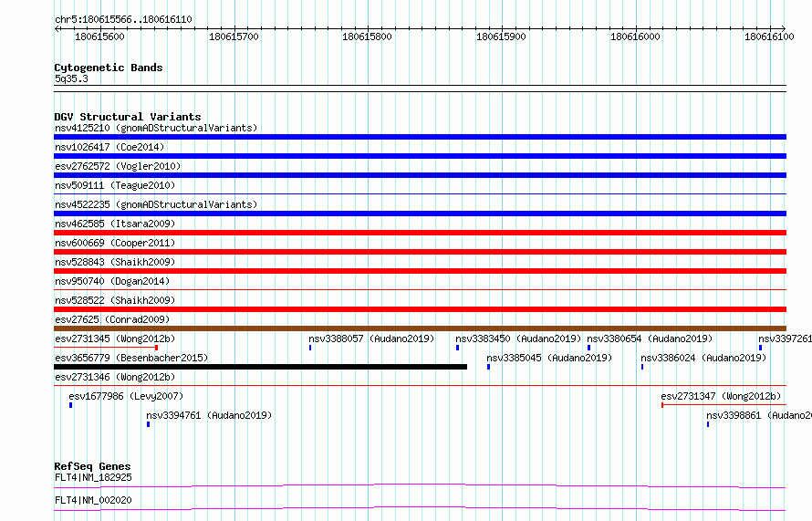The width and height of the screenshot is (812, 521).
Task: Click the red bar for nsv600669
Action: pyautogui.click(x=420, y=252)
